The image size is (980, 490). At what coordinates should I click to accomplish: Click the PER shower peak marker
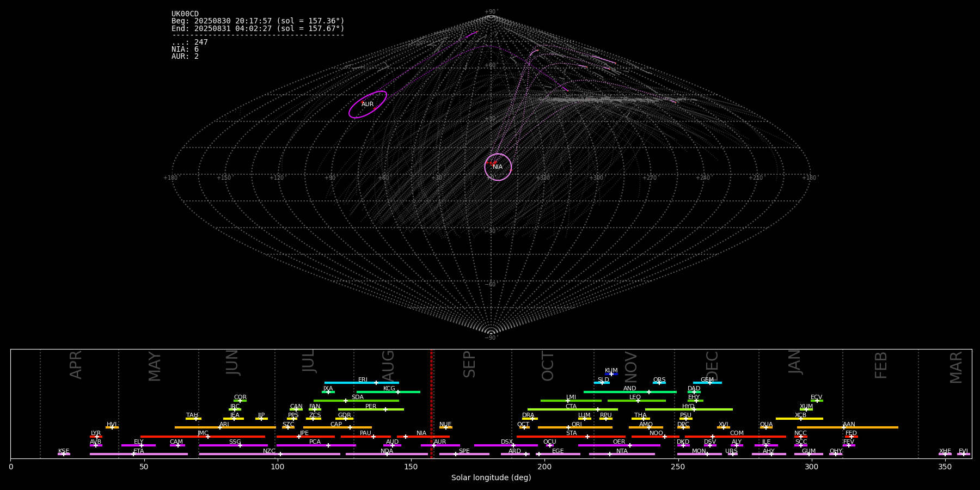385,409
